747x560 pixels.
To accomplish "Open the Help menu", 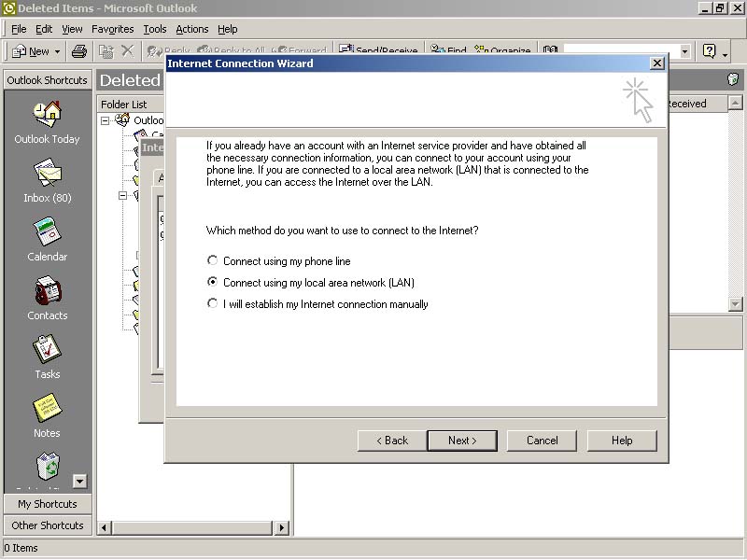I will pyautogui.click(x=227, y=29).
